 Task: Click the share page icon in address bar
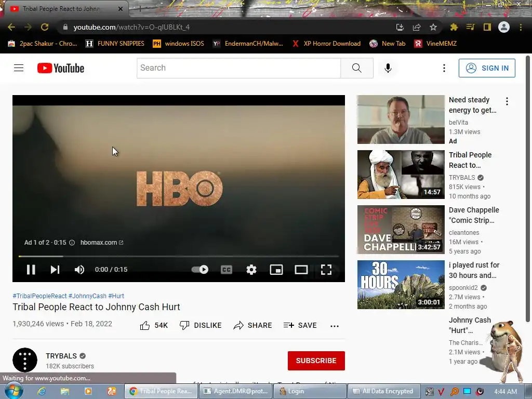point(417,27)
